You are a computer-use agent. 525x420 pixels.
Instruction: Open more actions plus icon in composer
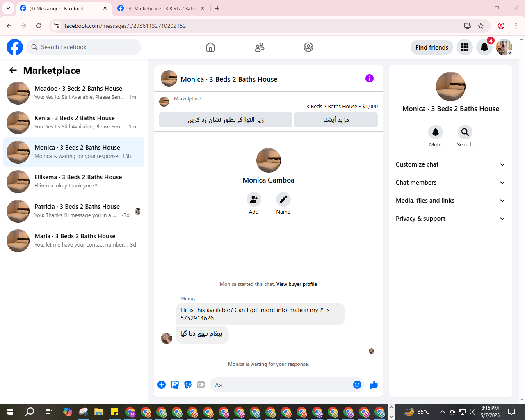[162, 385]
